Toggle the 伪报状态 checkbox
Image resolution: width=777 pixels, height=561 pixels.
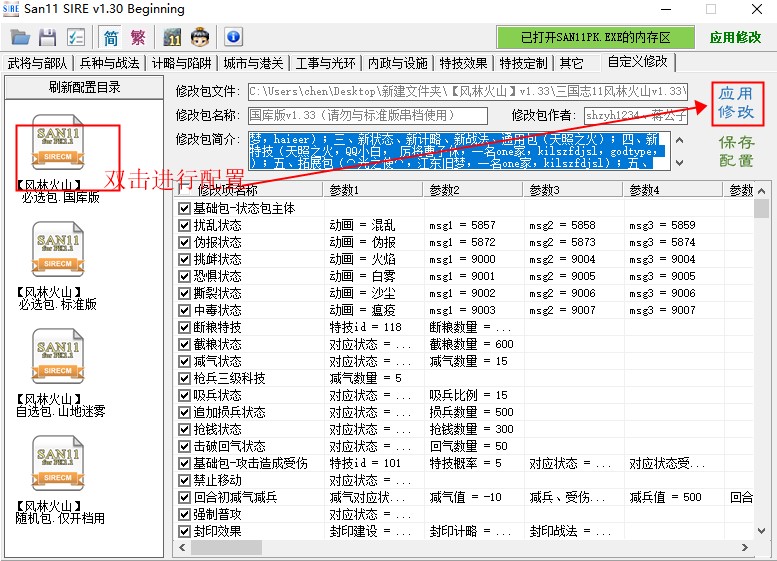184,242
